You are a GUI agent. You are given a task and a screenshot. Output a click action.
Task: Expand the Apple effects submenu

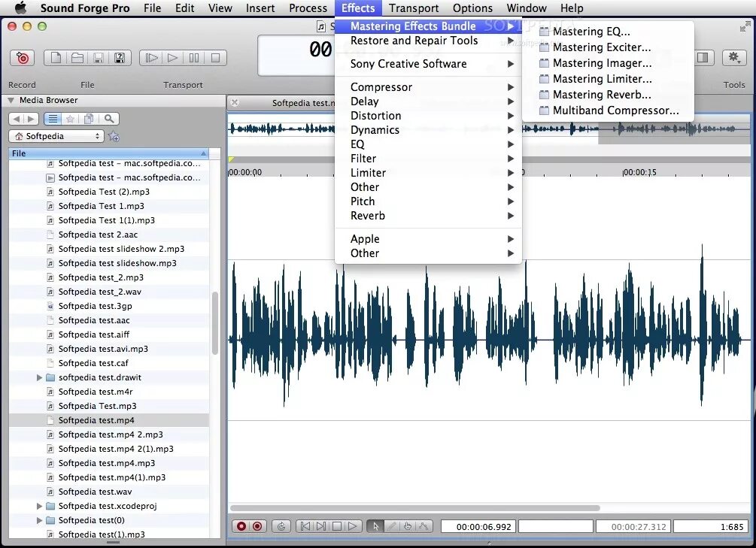point(428,239)
